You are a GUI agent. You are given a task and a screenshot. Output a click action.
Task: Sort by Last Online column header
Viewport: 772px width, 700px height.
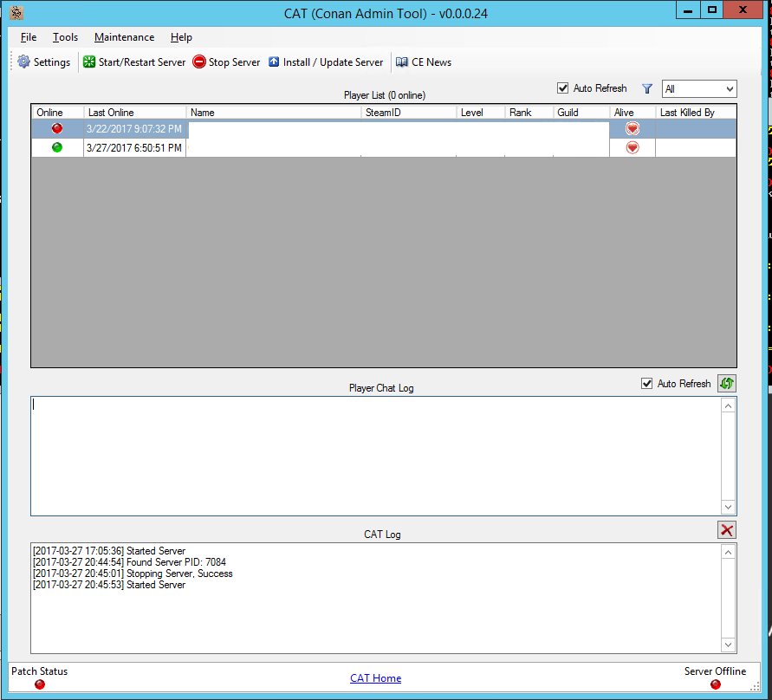(134, 113)
